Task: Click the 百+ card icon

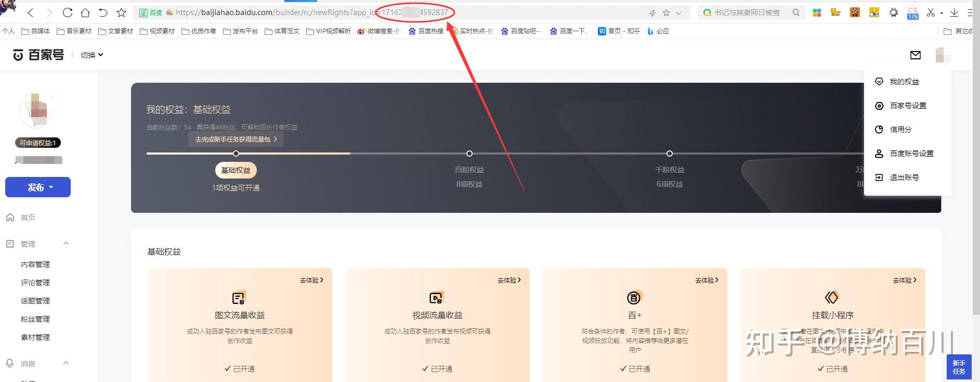Action: click(634, 298)
